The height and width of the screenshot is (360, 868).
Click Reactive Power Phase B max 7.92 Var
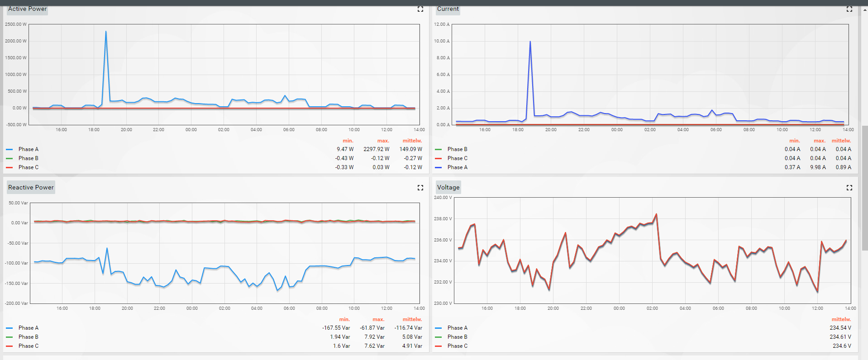tap(375, 337)
